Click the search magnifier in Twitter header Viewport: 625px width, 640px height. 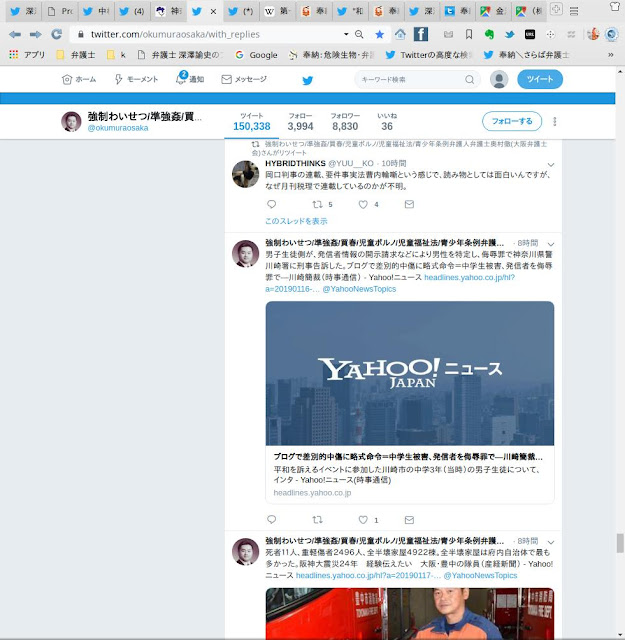470,80
